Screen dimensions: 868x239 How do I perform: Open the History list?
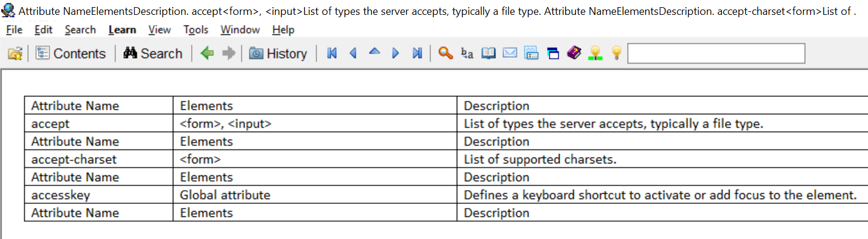click(x=278, y=54)
